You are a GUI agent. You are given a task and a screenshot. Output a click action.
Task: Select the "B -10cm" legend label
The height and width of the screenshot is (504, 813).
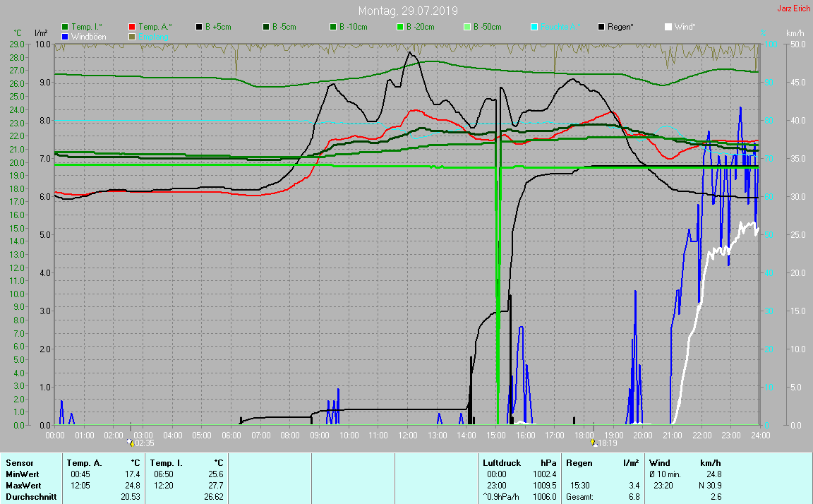(x=353, y=27)
